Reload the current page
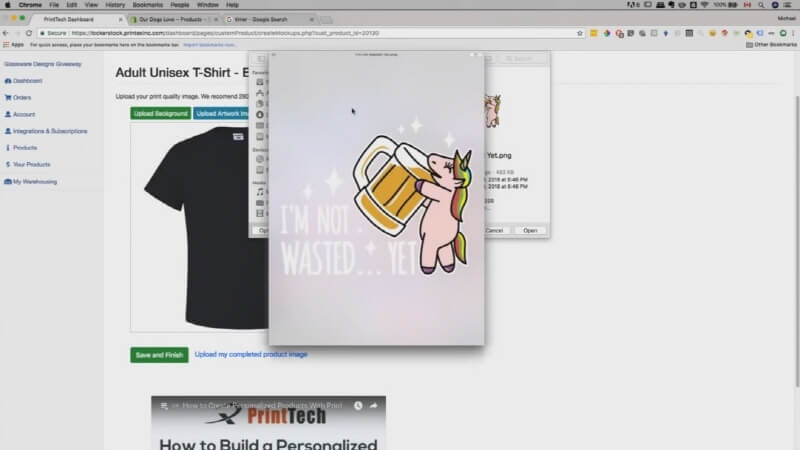Viewport: 800px width, 450px height. (29, 33)
